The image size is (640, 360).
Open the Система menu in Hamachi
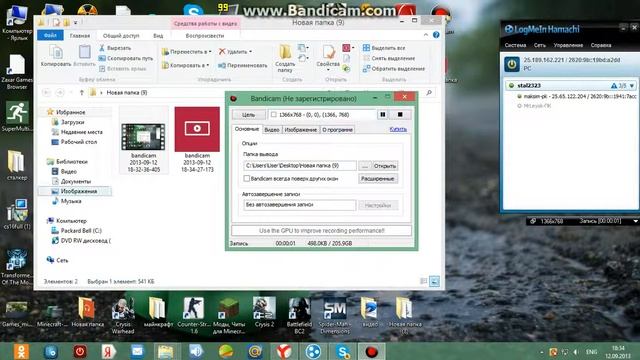coord(515,45)
